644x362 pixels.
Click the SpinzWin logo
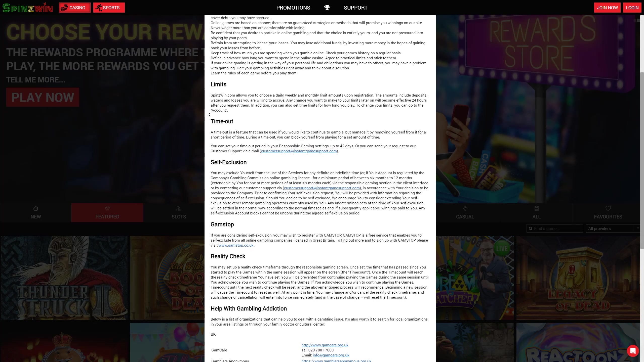pos(28,8)
